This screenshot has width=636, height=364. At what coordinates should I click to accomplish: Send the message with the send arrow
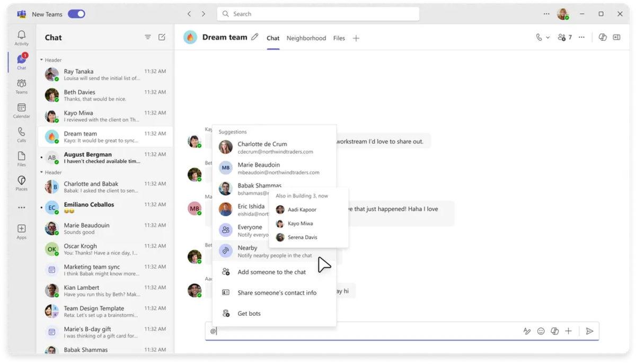[x=590, y=331]
